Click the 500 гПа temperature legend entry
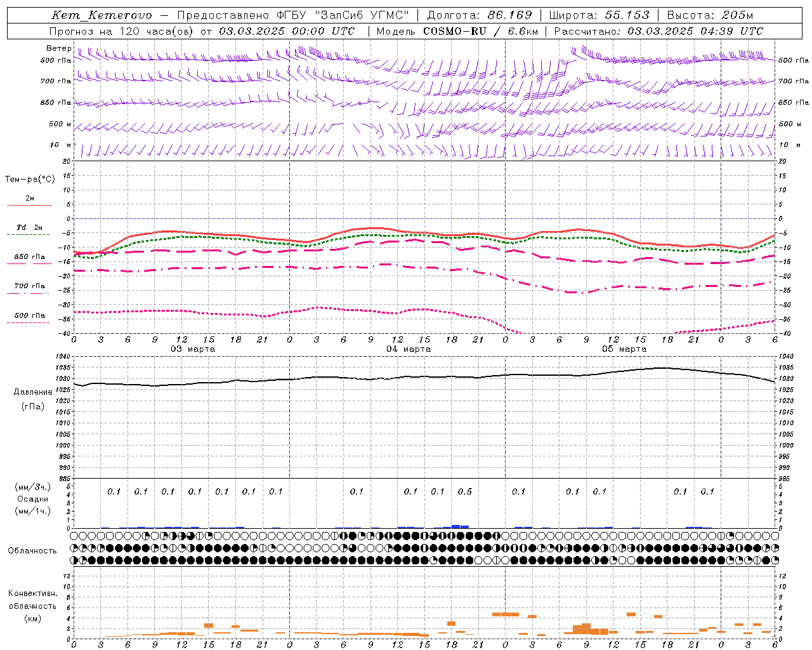 tap(29, 315)
